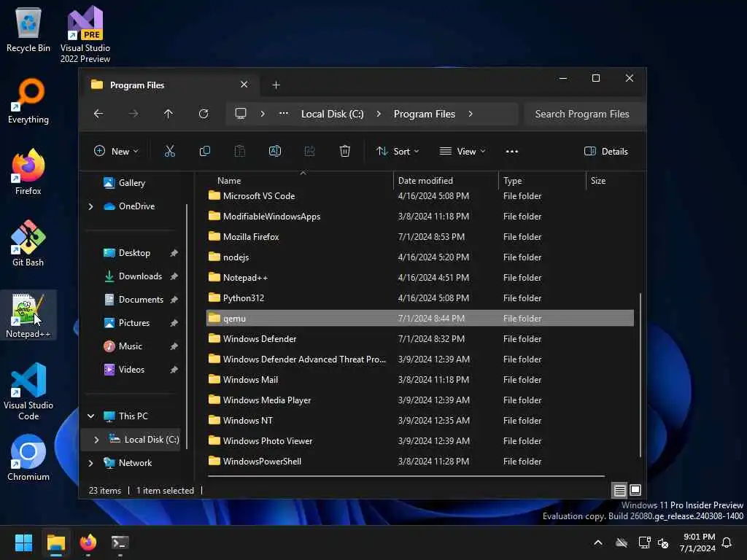Click Local Disk (C:) in the address bar
Screen dimensions: 747x560
tap(332, 114)
